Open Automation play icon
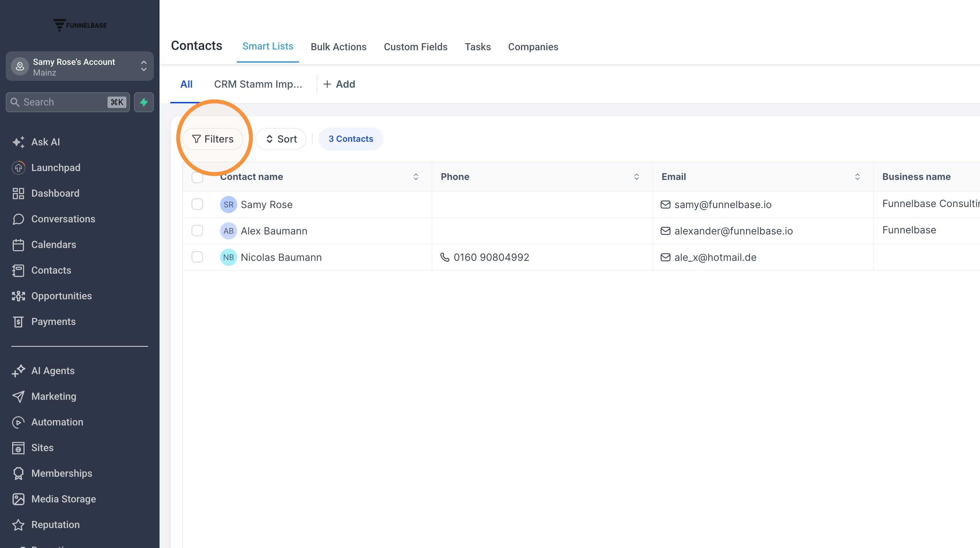Screen dimensions: 980x548 point(18,422)
